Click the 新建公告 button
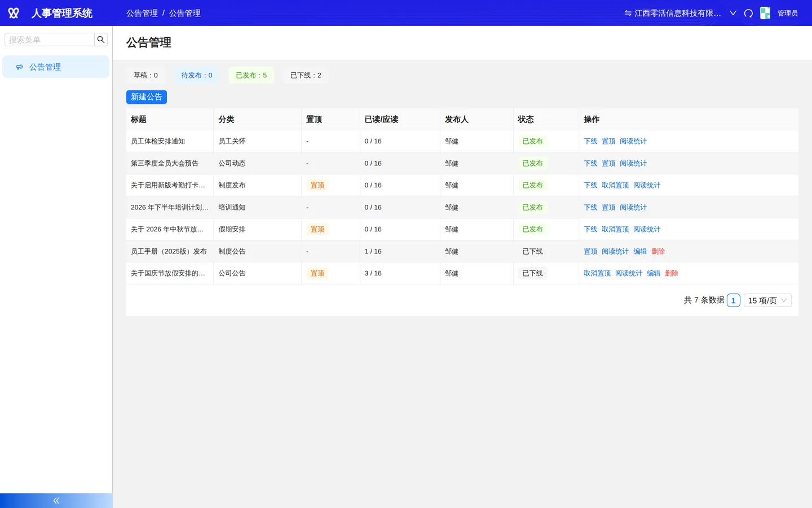The width and height of the screenshot is (812, 508). [147, 97]
